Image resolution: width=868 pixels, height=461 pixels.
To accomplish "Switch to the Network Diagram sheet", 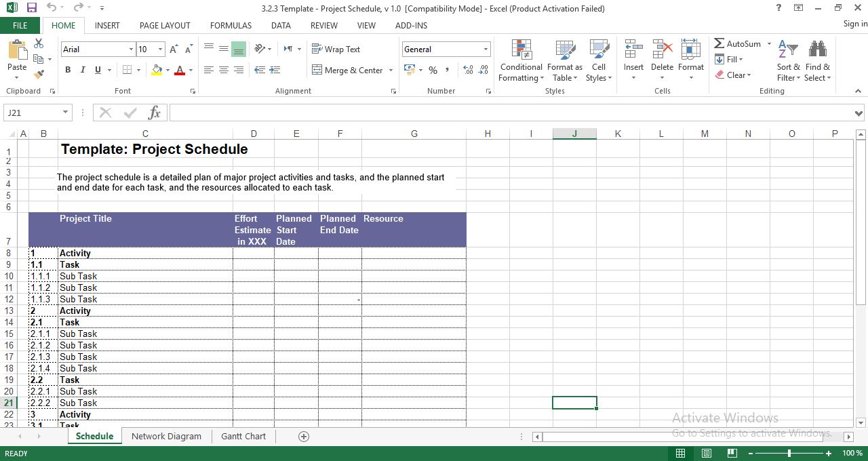I will point(166,436).
